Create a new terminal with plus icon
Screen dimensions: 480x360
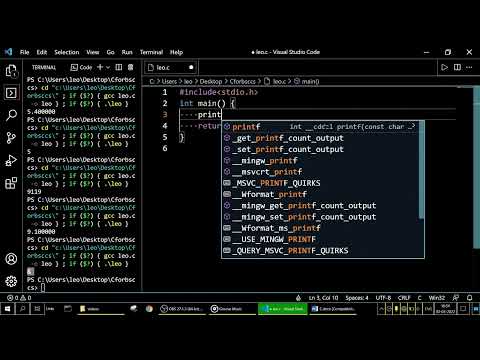(x=100, y=67)
